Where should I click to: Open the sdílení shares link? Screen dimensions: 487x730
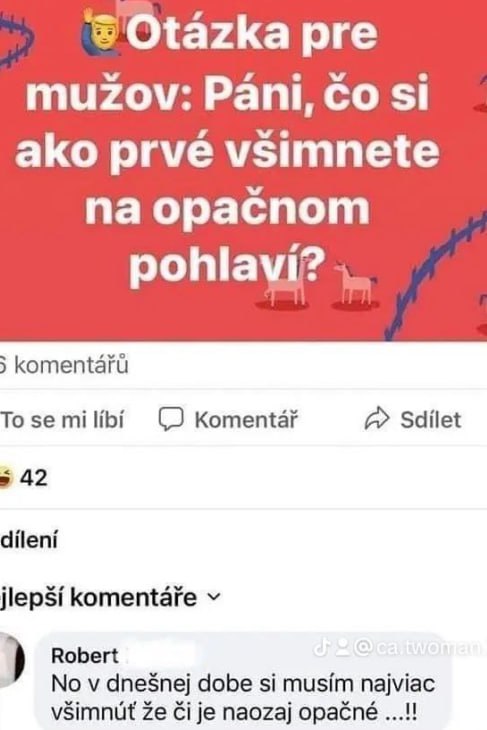click(29, 540)
